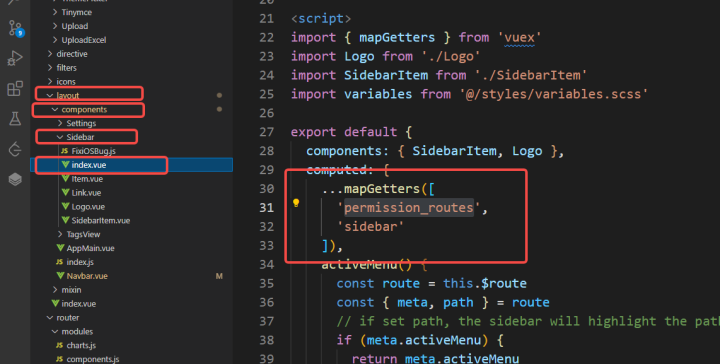Open charts.js in router modules
The height and width of the screenshot is (364, 720).
point(81,345)
